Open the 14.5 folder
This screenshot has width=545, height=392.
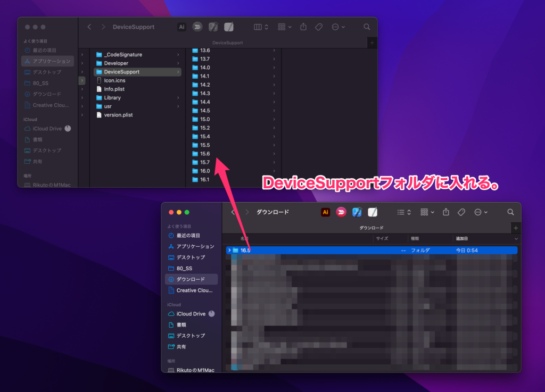point(234,111)
